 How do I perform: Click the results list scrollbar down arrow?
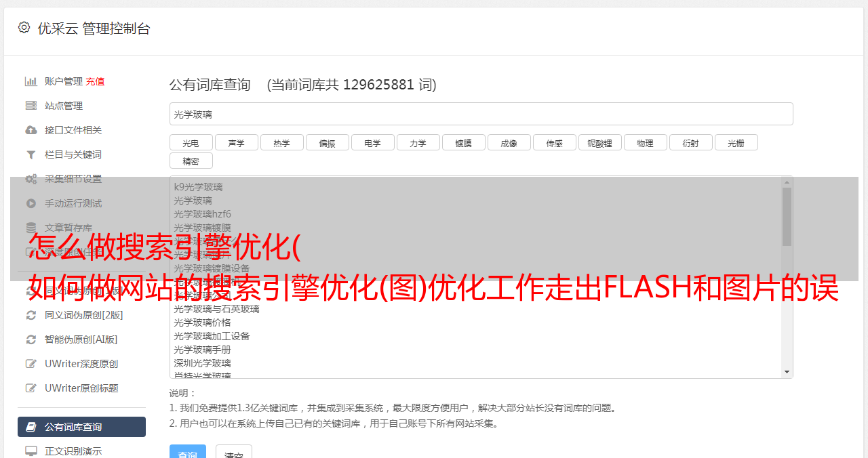787,372
